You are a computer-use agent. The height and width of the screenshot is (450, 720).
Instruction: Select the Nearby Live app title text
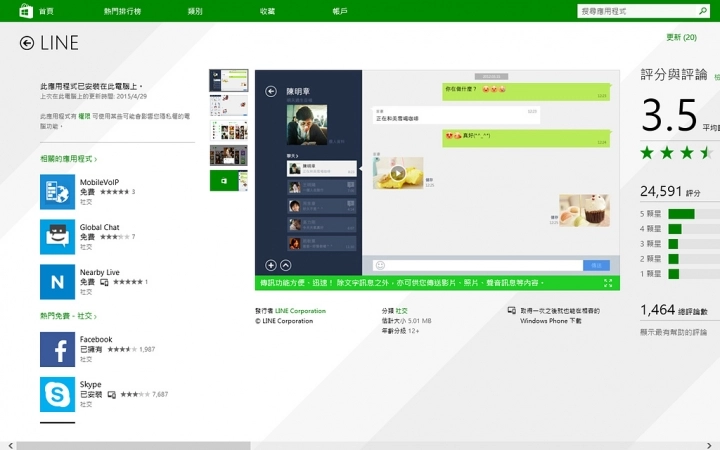coord(99,272)
